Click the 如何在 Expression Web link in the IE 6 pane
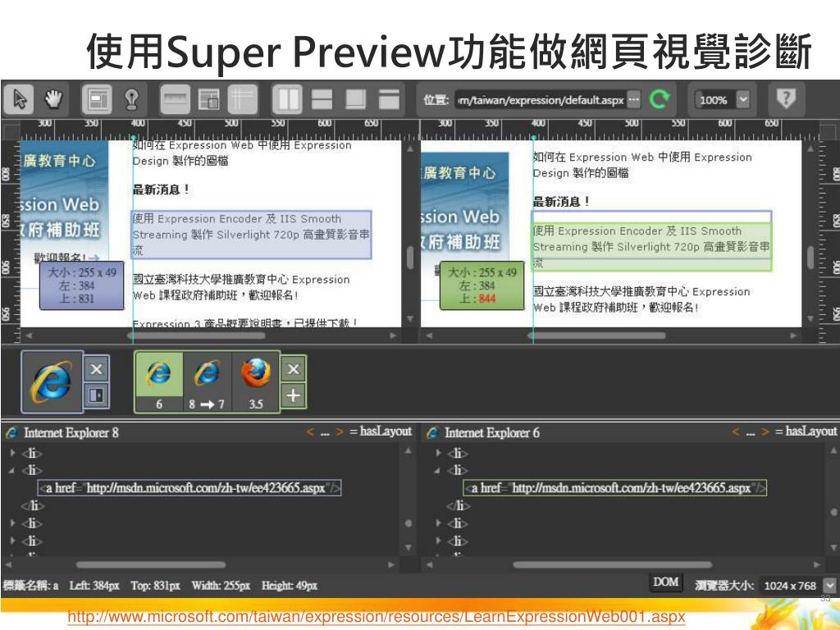Image resolution: width=840 pixels, height=630 pixels. coord(642,165)
